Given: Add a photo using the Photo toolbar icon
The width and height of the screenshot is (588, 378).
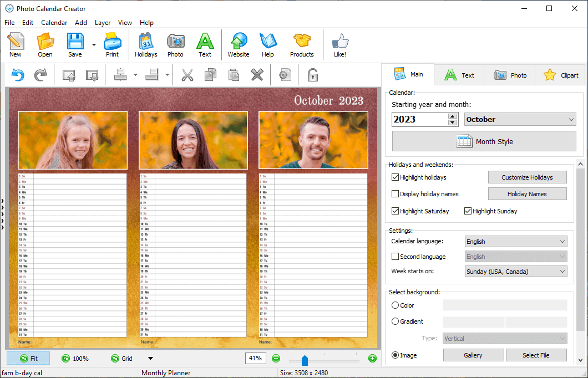Looking at the screenshot, I should 175,44.
